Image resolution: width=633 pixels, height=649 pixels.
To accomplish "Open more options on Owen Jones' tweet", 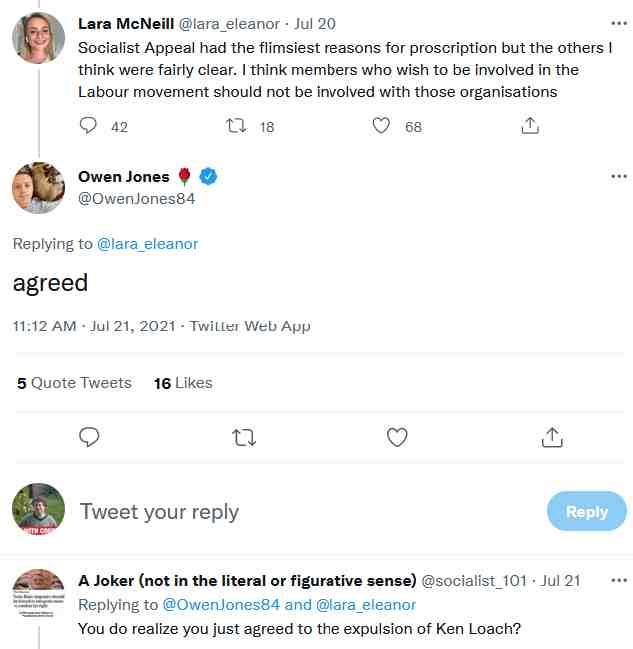I will pos(619,177).
